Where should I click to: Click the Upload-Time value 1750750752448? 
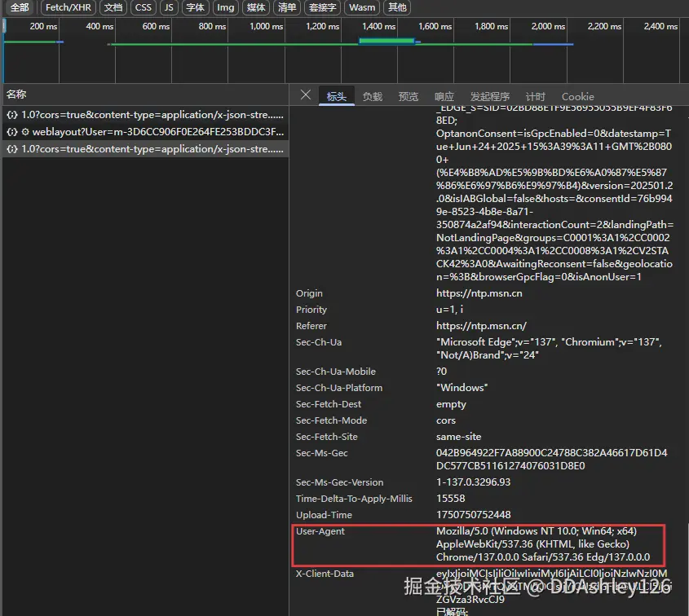[473, 515]
